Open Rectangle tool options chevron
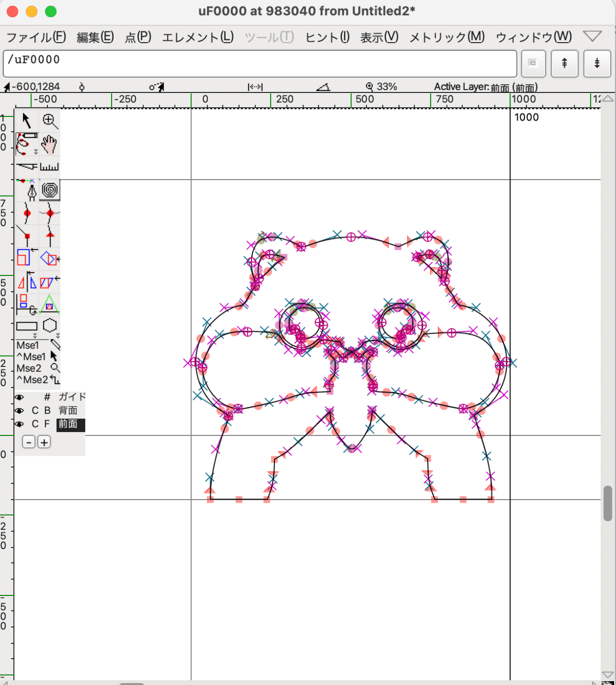The height and width of the screenshot is (685, 616). click(x=35, y=336)
